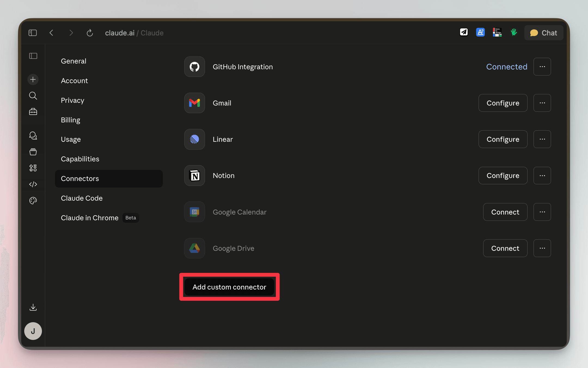
Task: Click the GitHub logo icon
Action: coord(195,67)
